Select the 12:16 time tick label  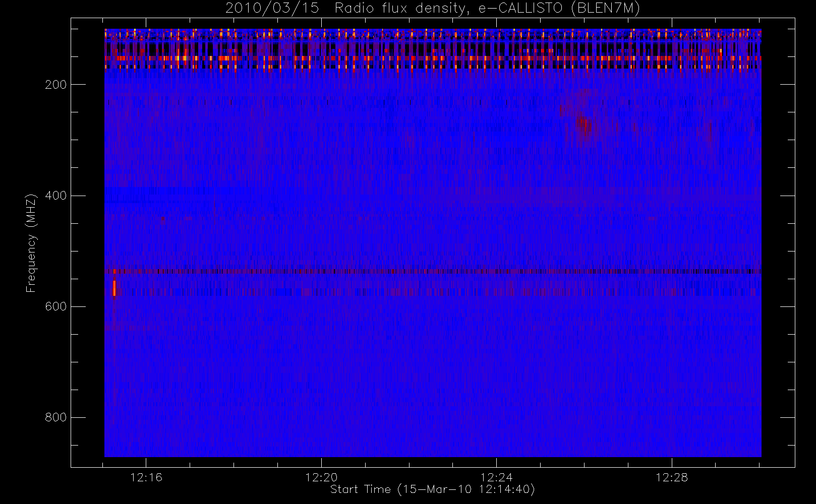point(146,477)
